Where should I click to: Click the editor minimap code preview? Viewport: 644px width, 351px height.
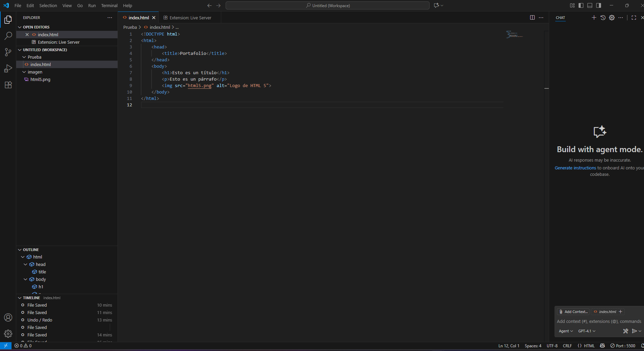[515, 34]
